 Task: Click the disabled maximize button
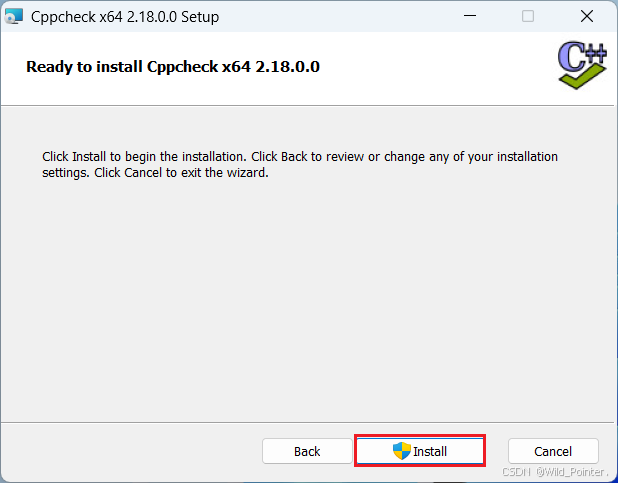[x=528, y=16]
